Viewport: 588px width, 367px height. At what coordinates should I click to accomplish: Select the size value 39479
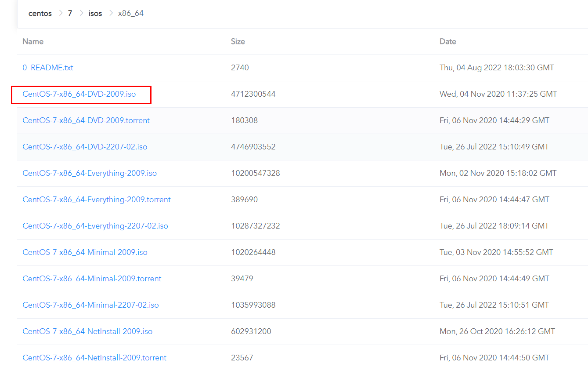[242, 279]
